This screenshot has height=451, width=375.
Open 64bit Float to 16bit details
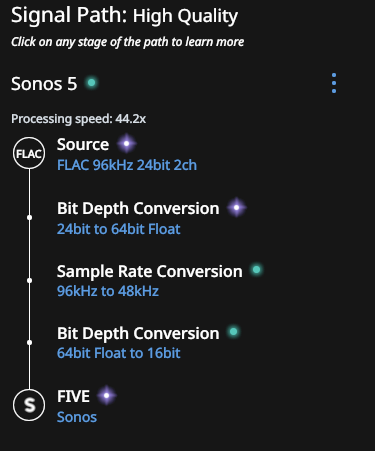pyautogui.click(x=119, y=353)
